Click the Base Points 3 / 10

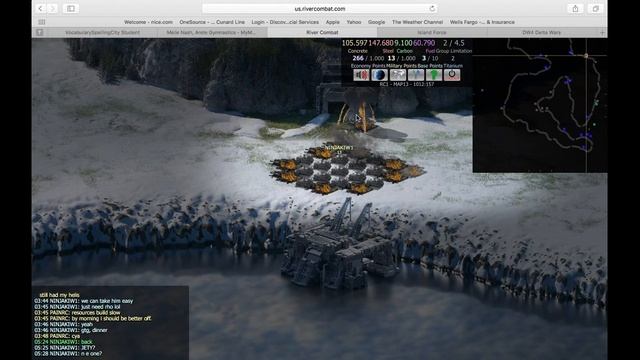(x=430, y=58)
